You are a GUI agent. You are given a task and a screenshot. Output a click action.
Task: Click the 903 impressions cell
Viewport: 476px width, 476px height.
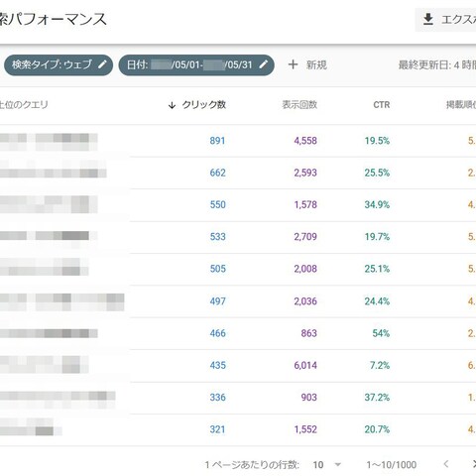click(x=308, y=397)
